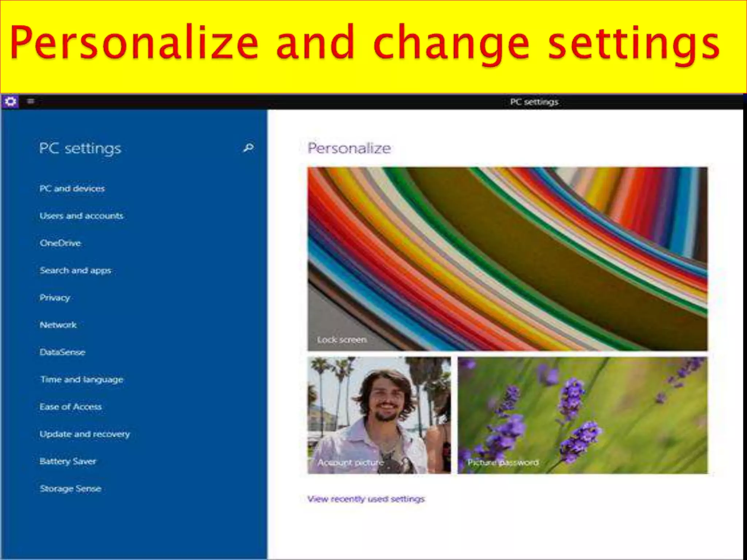Image resolution: width=747 pixels, height=560 pixels.
Task: Click the Picture password tile
Action: (582, 415)
